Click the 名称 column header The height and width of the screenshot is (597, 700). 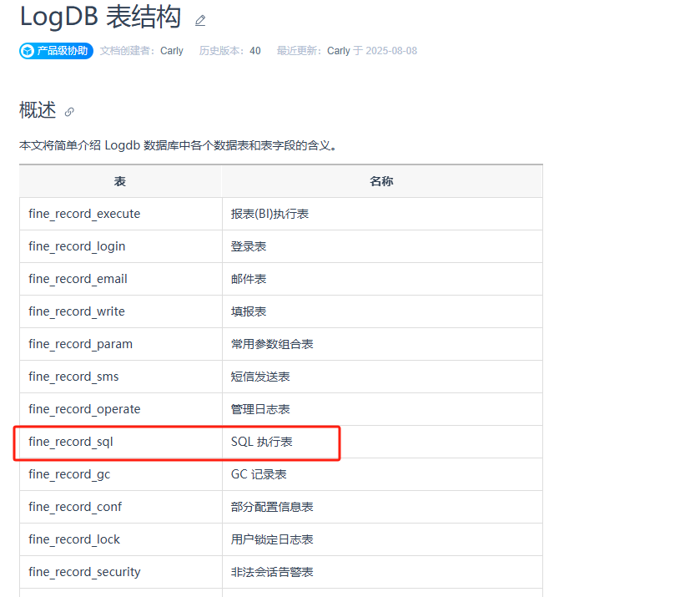pos(382,181)
